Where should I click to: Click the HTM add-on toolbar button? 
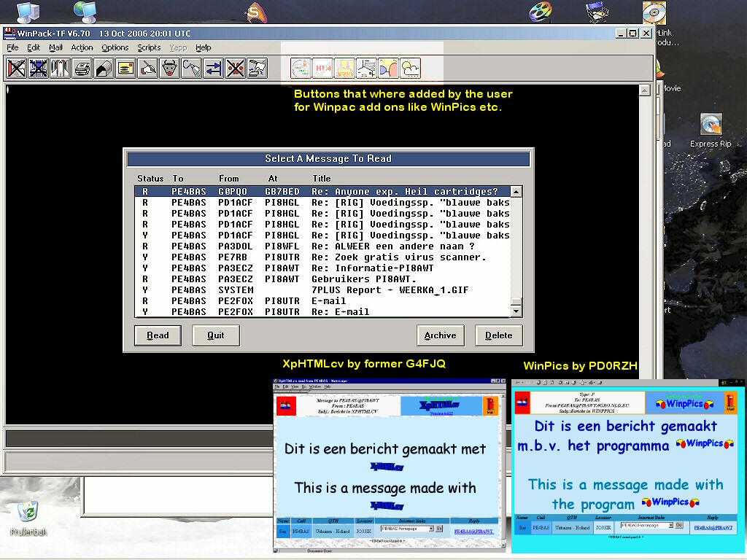click(323, 69)
